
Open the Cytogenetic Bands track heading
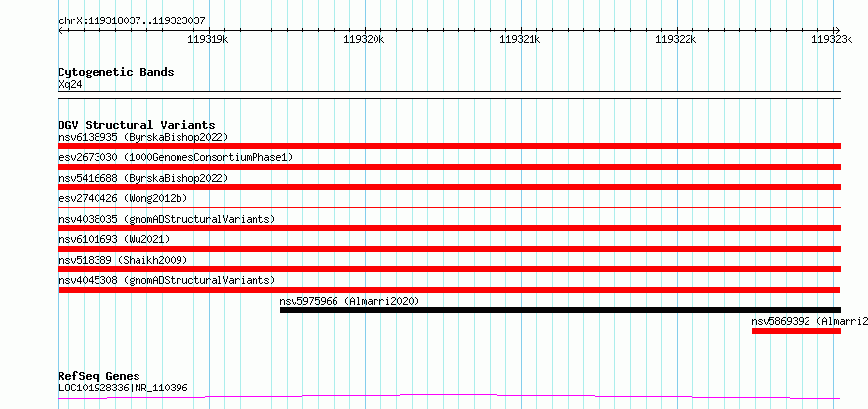coord(116,72)
